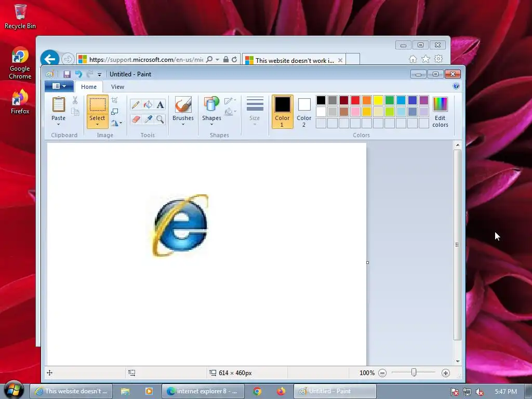Select the Text tool
Screen dimensions: 532x399
coord(160,104)
